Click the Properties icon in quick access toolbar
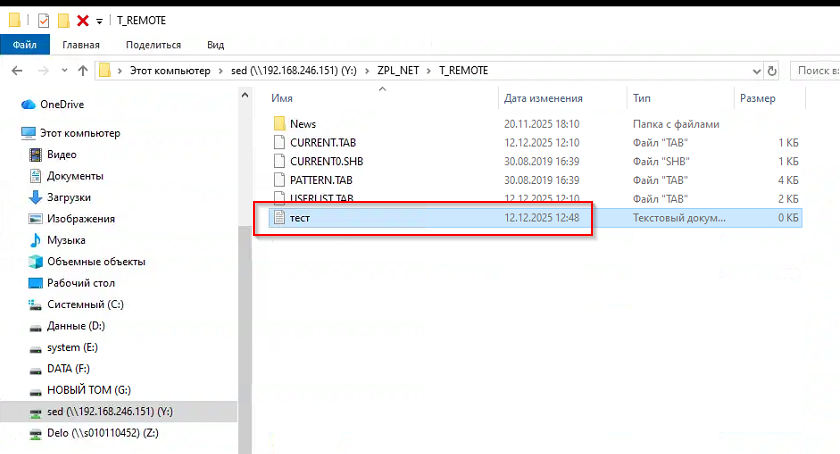Screen dimensions: 840x454 (42, 20)
